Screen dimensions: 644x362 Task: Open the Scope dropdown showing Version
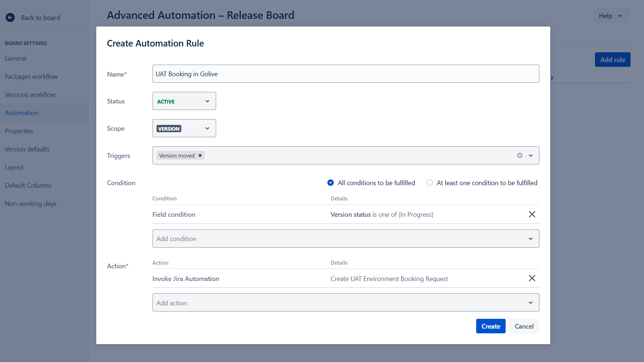[x=184, y=129]
